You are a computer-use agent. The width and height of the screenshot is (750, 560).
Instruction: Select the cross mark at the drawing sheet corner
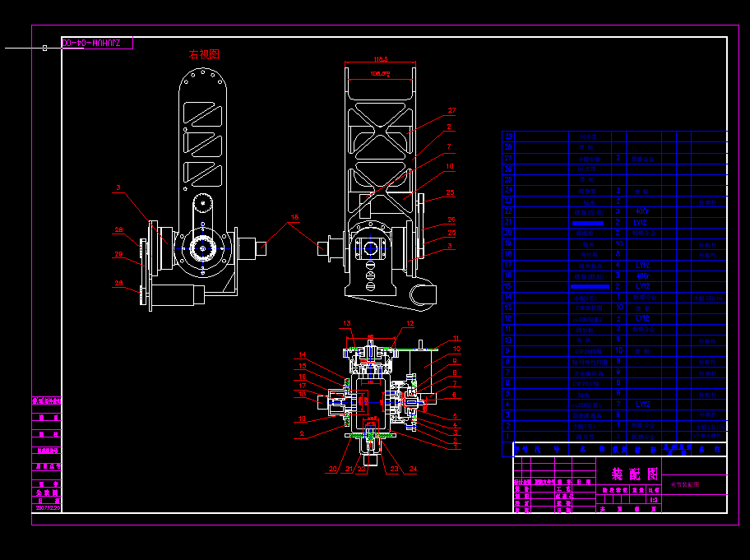(44, 47)
